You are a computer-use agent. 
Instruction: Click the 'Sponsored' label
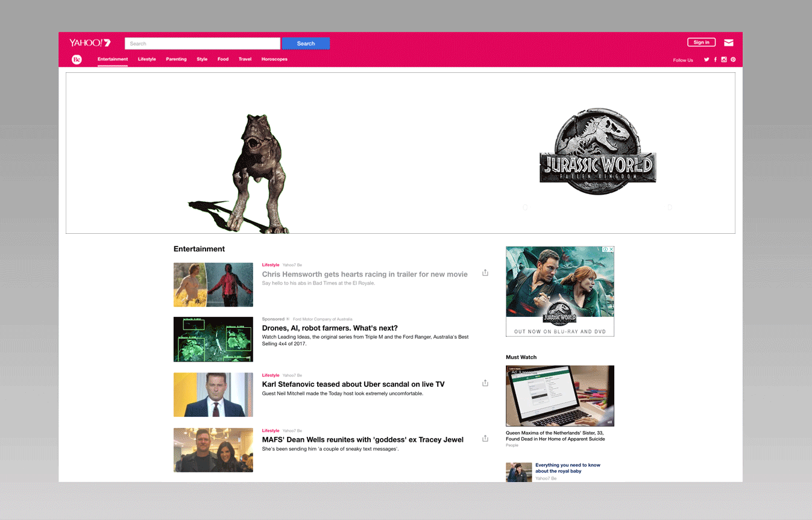(x=273, y=319)
